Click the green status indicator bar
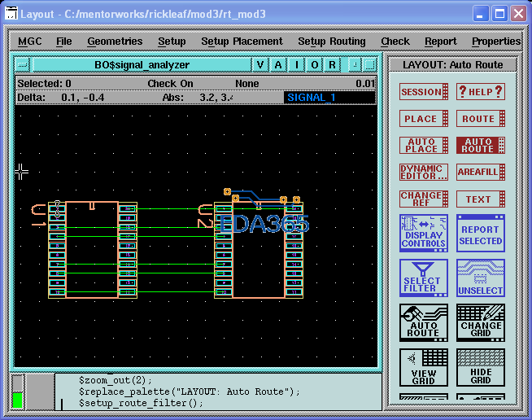This screenshot has height=420, width=532. tap(17, 400)
